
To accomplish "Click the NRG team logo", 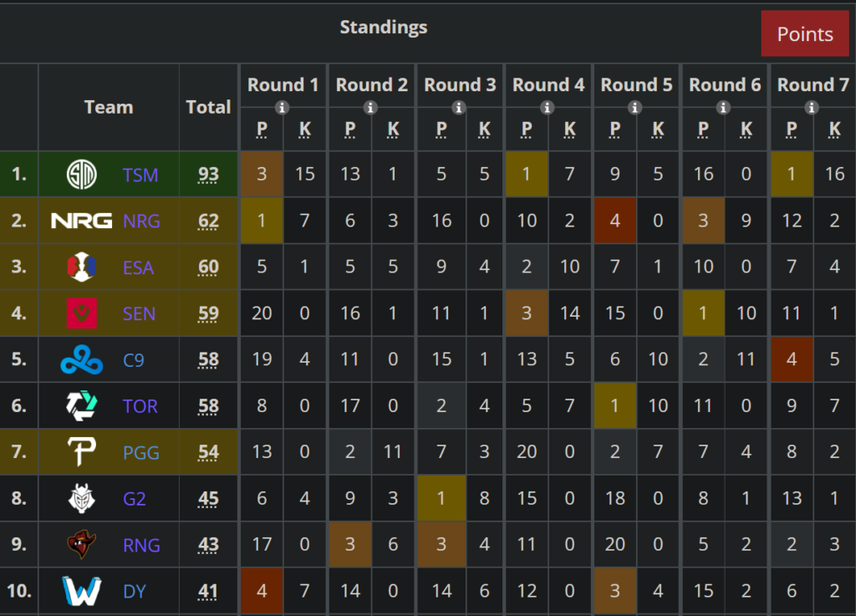I will pos(82,221).
